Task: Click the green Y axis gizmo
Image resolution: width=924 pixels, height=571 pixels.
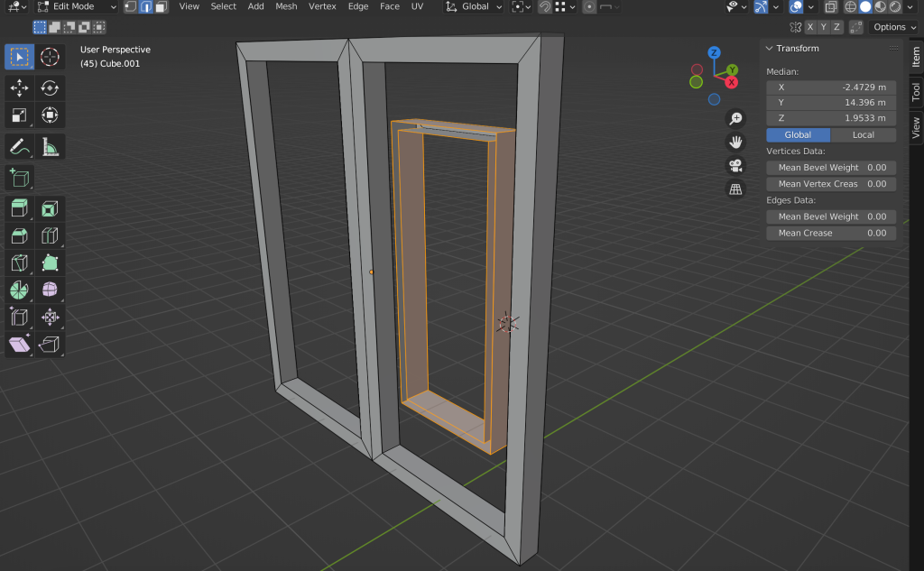Action: pyautogui.click(x=732, y=70)
